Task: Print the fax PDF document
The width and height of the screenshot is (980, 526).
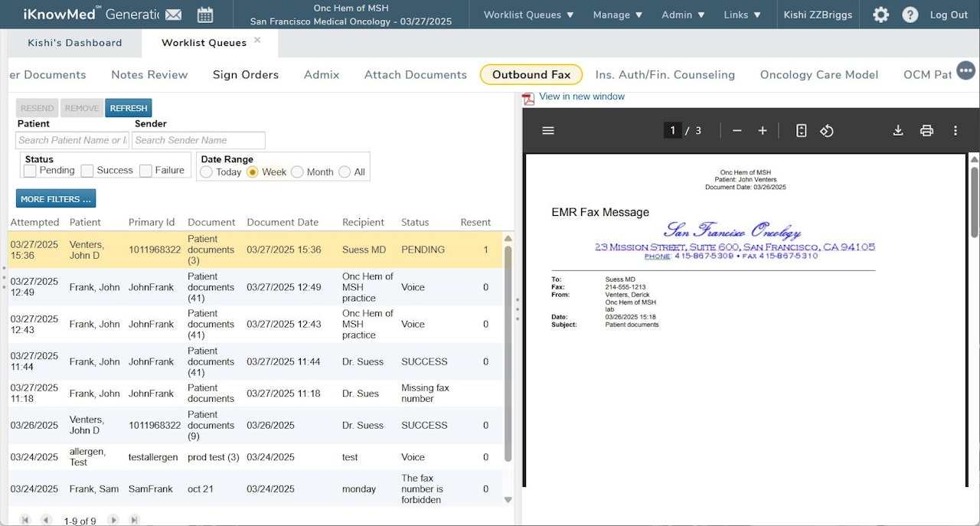Action: 926,131
